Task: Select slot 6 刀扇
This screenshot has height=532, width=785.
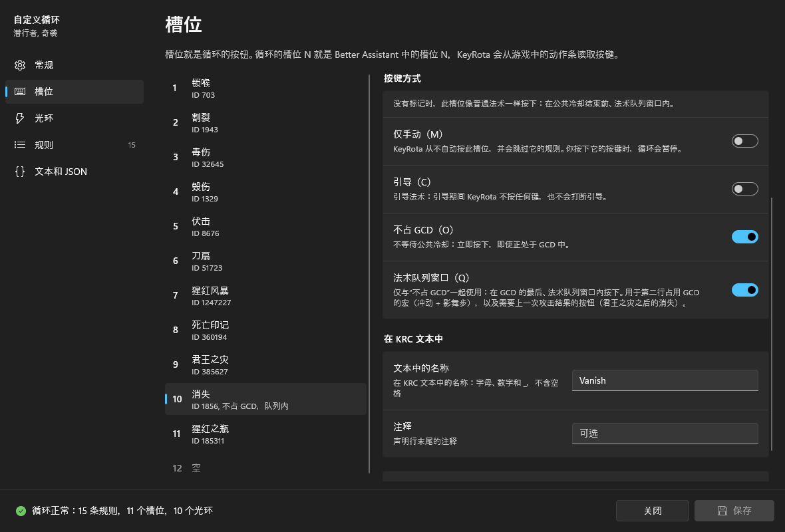Action: pyautogui.click(x=265, y=261)
